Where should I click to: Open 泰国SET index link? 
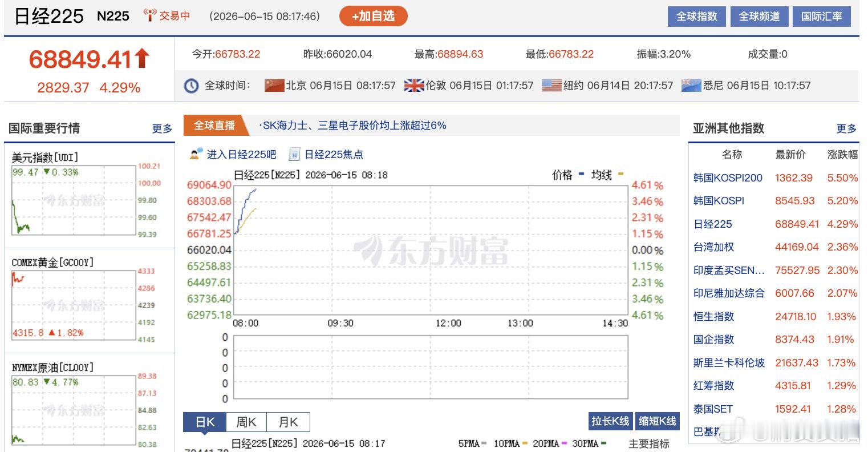click(713, 409)
